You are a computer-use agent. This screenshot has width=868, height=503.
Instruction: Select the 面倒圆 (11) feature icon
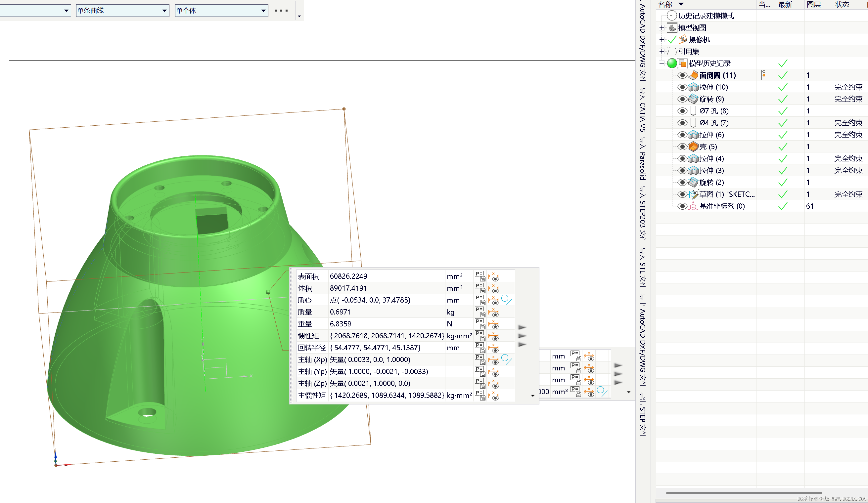[x=693, y=75]
